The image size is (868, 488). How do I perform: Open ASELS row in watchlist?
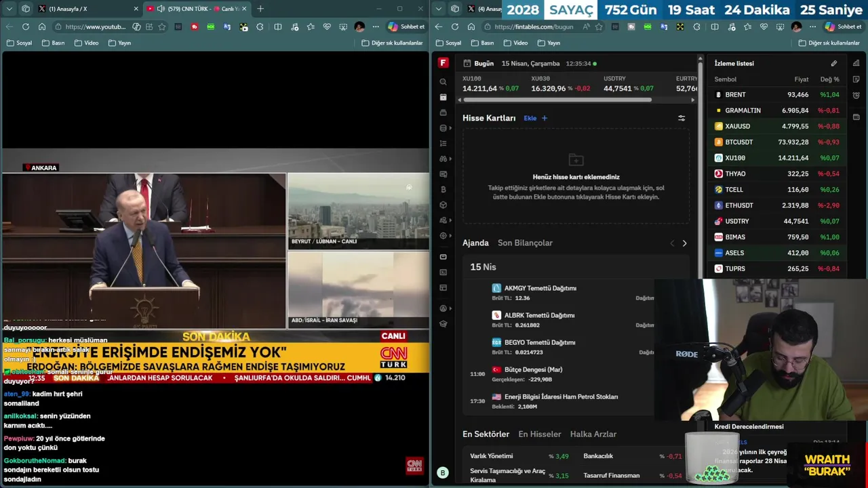tap(776, 253)
